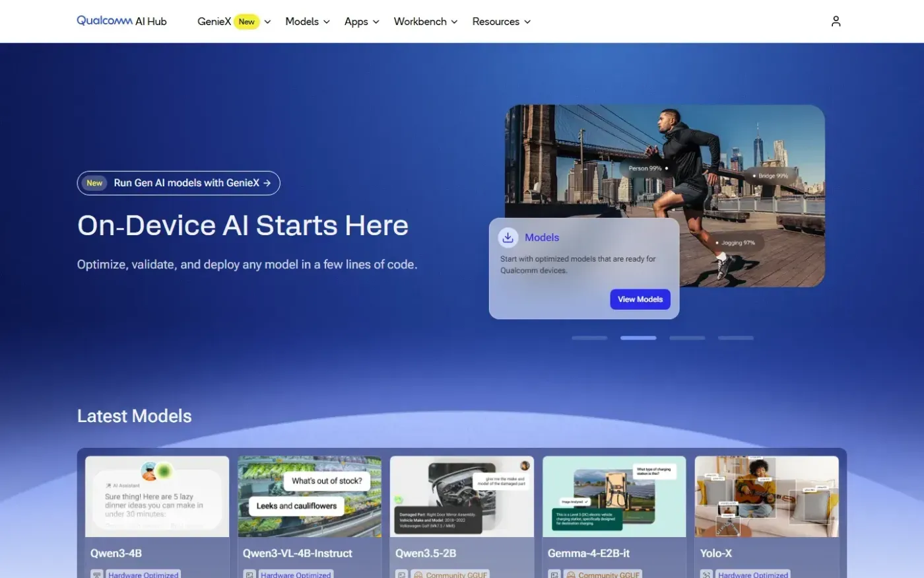Click the Qwen3-VL-4B-Instruct title

point(298,554)
